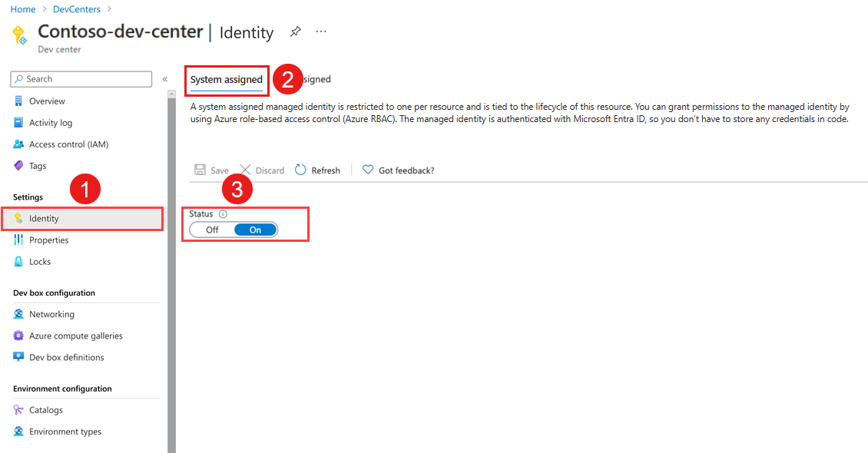Click Discard to revert changes
This screenshot has height=453, width=868.
263,170
